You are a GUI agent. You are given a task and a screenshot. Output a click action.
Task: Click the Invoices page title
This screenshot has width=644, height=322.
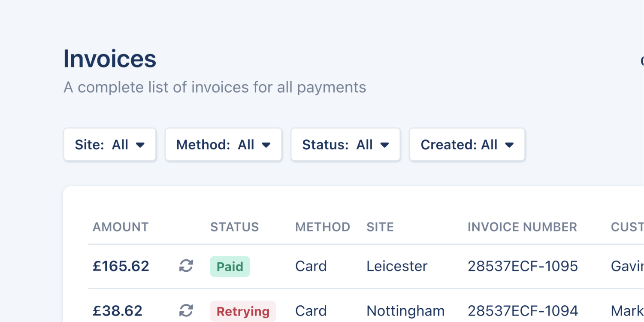(110, 59)
